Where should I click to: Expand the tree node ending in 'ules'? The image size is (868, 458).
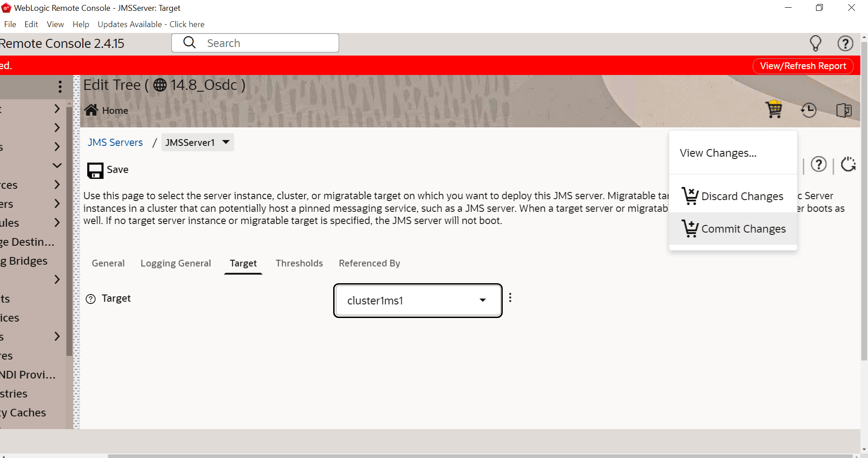[x=57, y=222]
